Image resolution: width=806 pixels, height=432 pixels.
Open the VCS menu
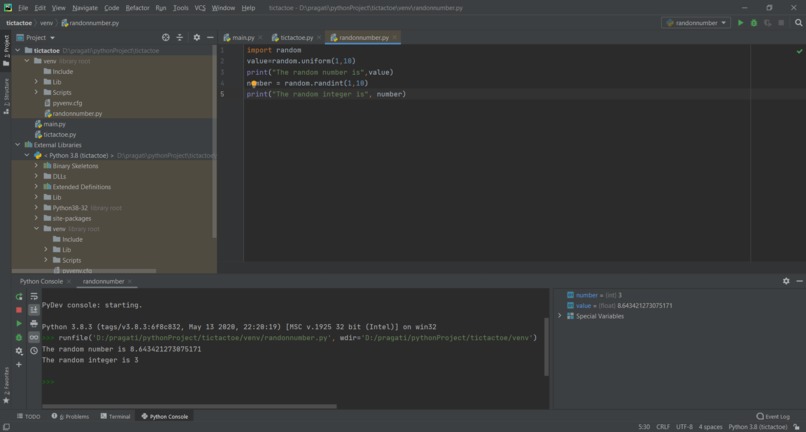[x=199, y=8]
